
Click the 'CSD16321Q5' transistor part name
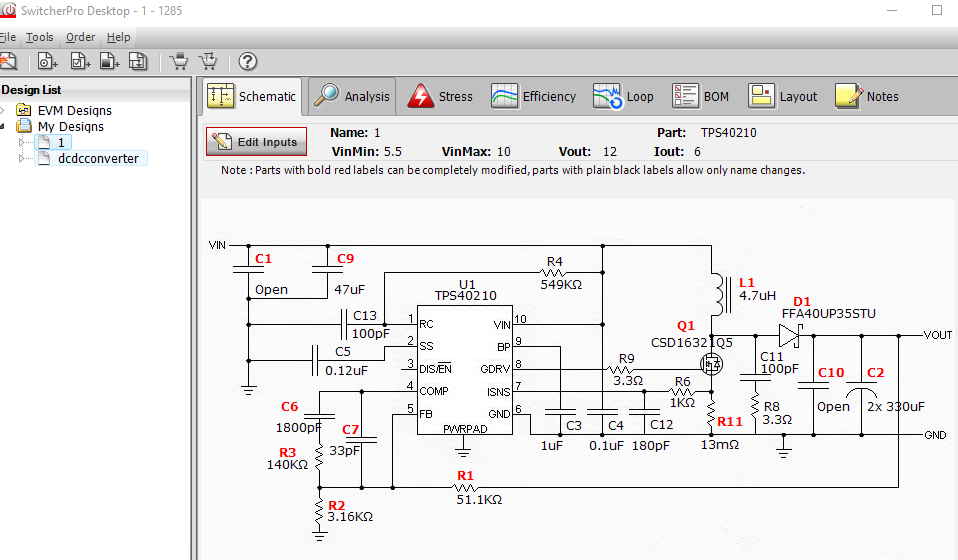[x=692, y=343]
